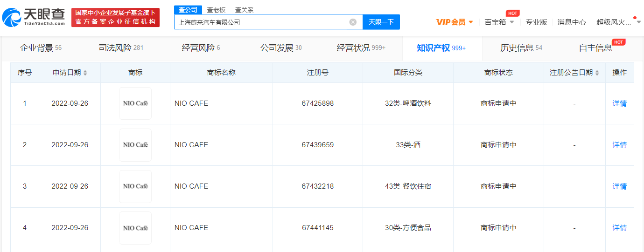Sort by application date column arrows
Screen dimensions: 644x252
pyautogui.click(x=85, y=73)
